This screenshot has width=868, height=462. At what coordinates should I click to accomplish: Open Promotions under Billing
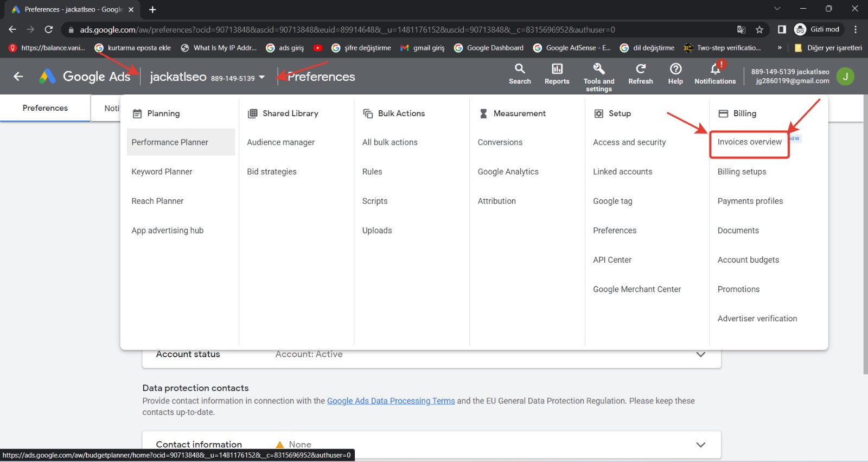coord(739,289)
